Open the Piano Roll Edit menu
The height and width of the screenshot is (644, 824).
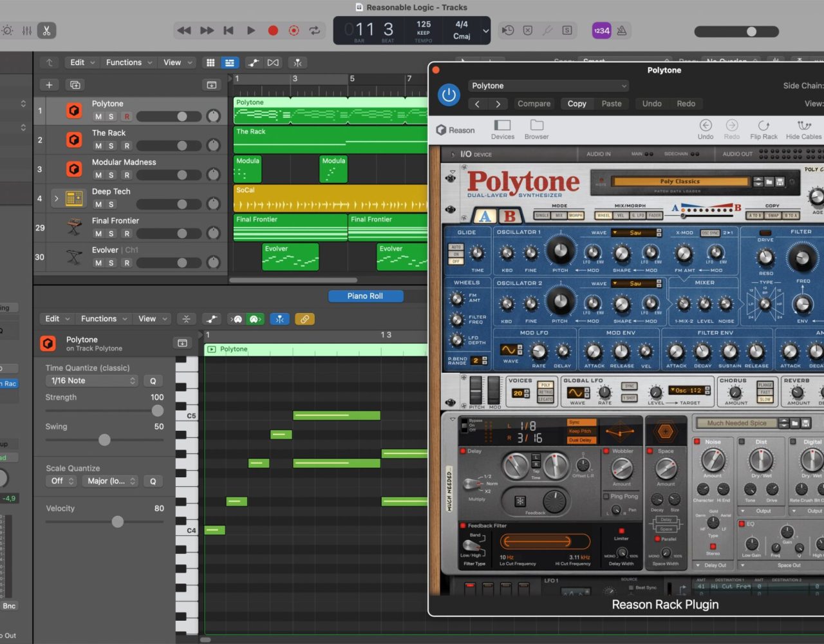coord(57,319)
